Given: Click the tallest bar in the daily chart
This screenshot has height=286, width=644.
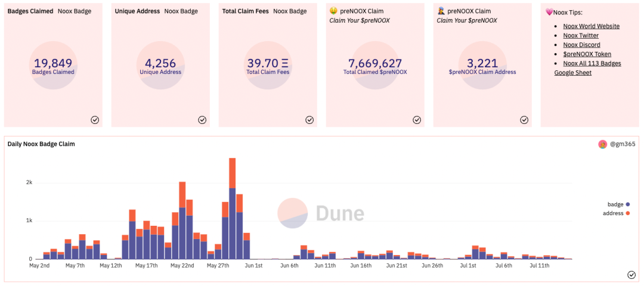Looking at the screenshot, I should (x=232, y=209).
